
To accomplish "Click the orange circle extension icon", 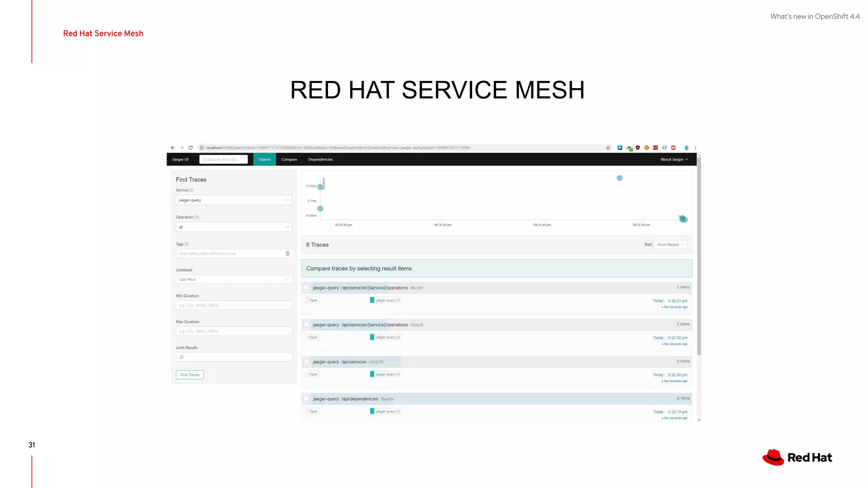I will click(x=646, y=147).
